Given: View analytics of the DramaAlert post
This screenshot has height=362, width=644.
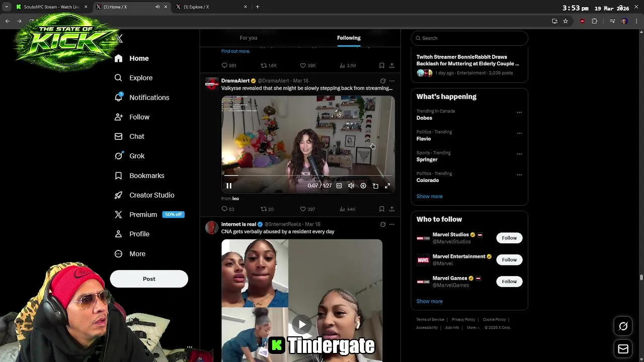Looking at the screenshot, I should (347, 209).
